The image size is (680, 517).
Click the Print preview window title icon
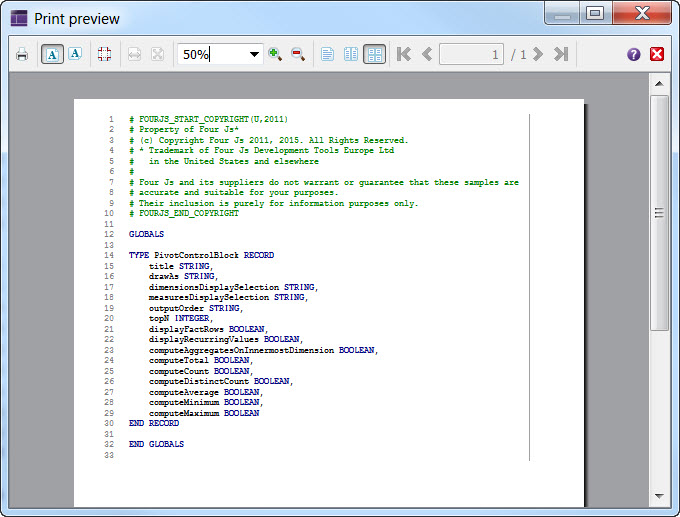tap(19, 18)
